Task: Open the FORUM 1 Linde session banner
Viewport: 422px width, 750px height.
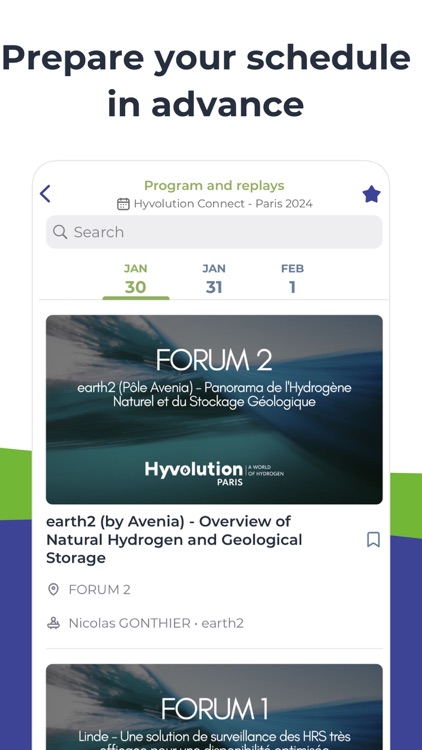Action: coord(214,707)
